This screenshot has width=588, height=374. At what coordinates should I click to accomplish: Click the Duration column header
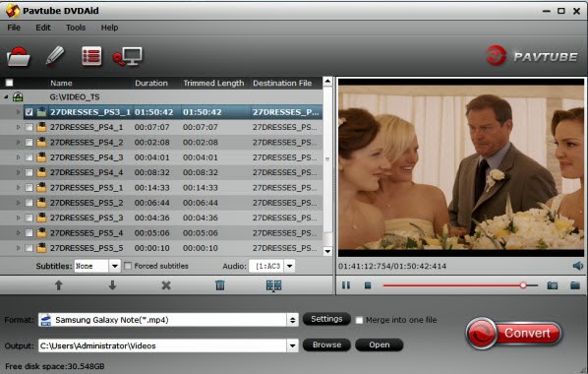pyautogui.click(x=151, y=83)
